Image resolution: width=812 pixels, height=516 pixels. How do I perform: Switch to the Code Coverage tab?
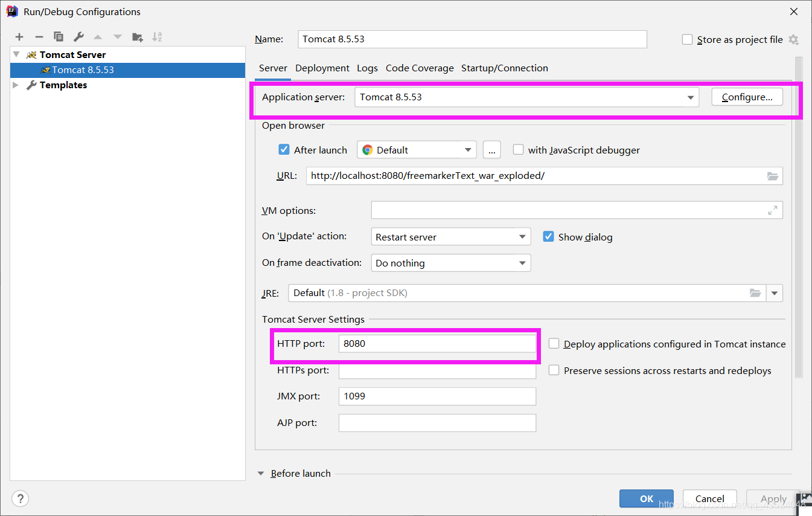pyautogui.click(x=420, y=68)
